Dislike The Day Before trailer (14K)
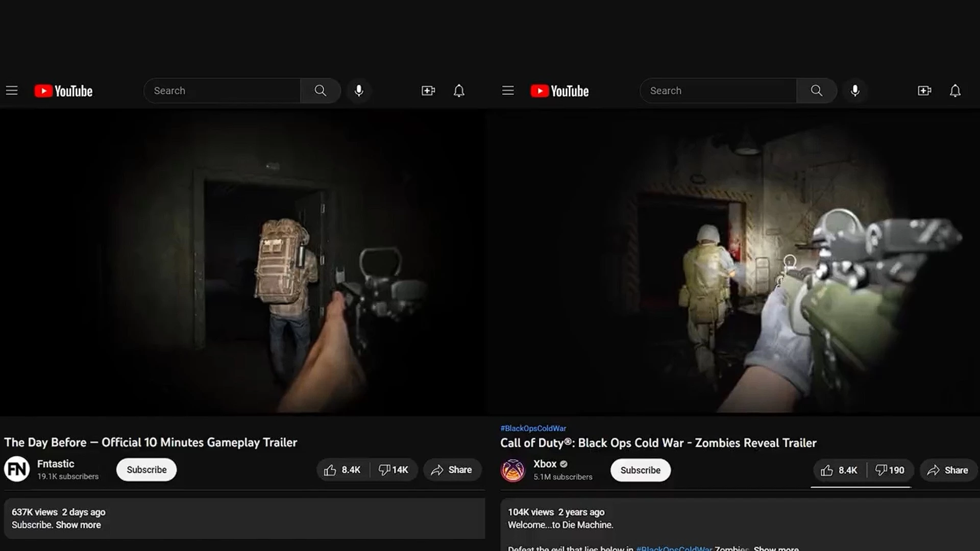The height and width of the screenshot is (551, 980). [x=394, y=470]
